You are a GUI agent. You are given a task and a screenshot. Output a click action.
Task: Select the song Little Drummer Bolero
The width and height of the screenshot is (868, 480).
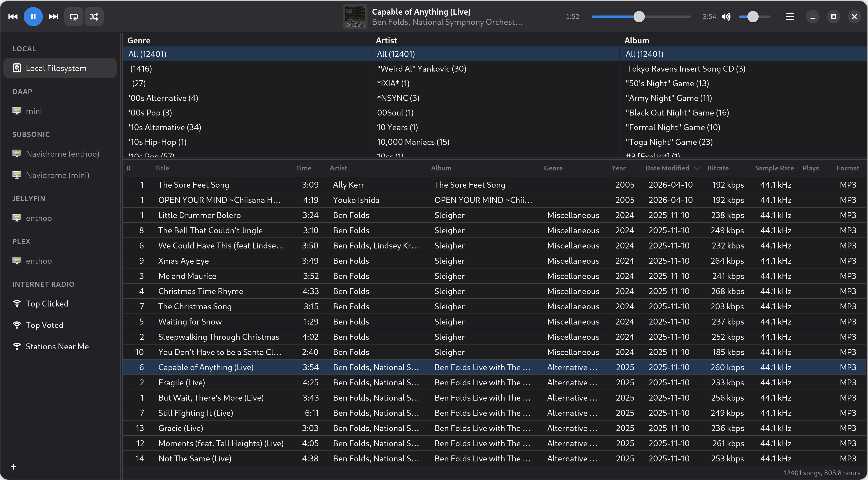(495, 215)
